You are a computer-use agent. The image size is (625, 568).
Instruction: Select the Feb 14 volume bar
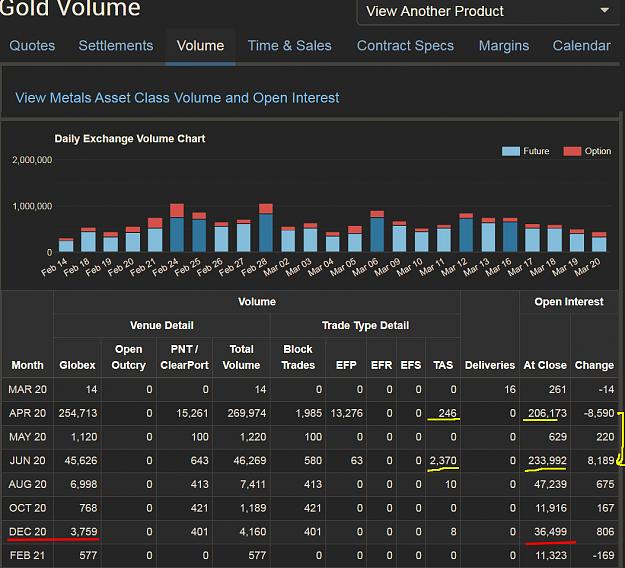pyautogui.click(x=66, y=245)
